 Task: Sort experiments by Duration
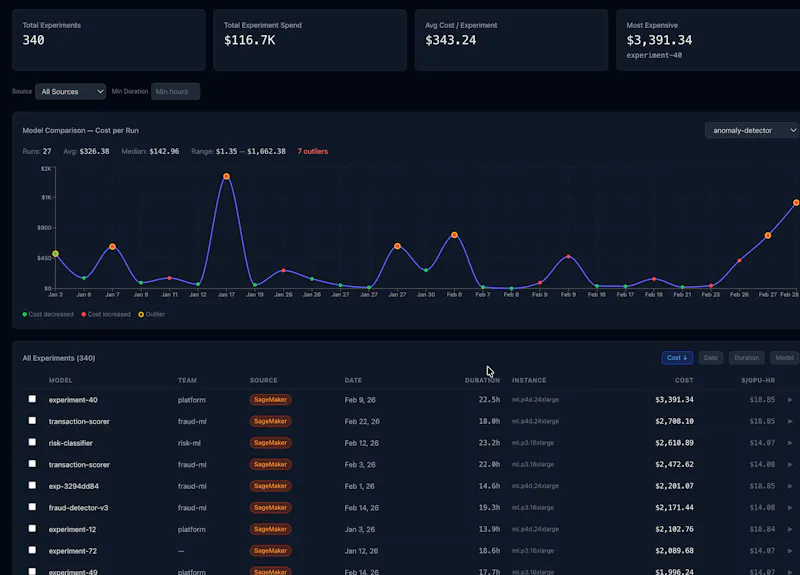746,358
